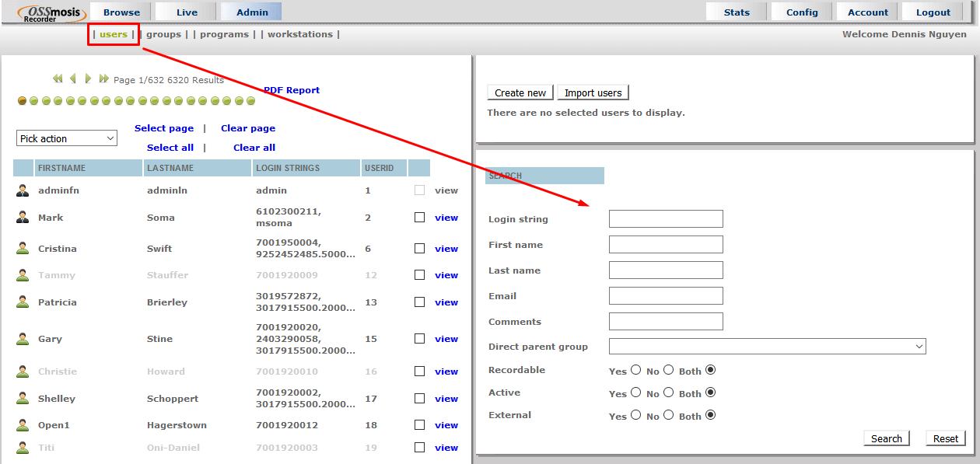The height and width of the screenshot is (464, 980).
Task: Check the box for Patricia Brierley
Action: (420, 302)
